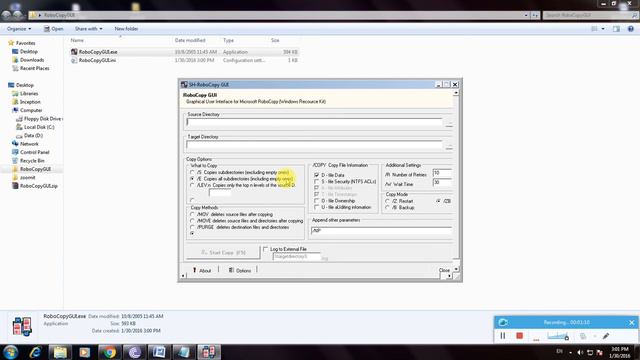Viewport: 640px width, 360px height.
Task: Open About in RoboCopy GUI
Action: point(202,270)
